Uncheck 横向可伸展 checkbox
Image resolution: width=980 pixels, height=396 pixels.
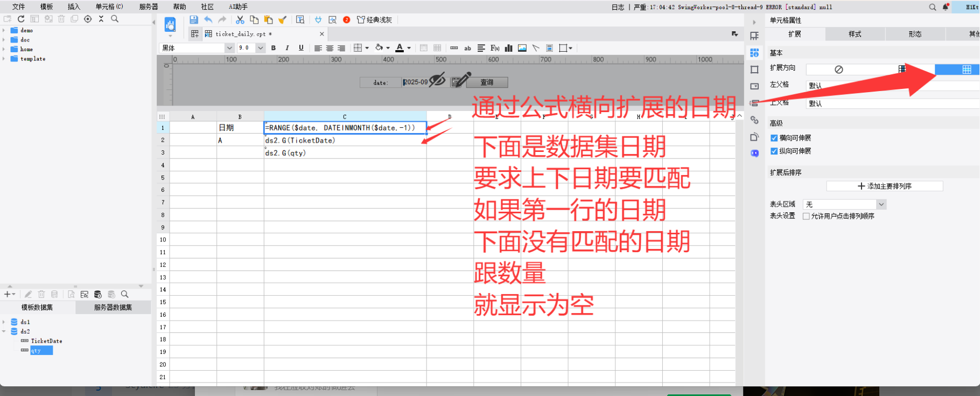click(774, 138)
